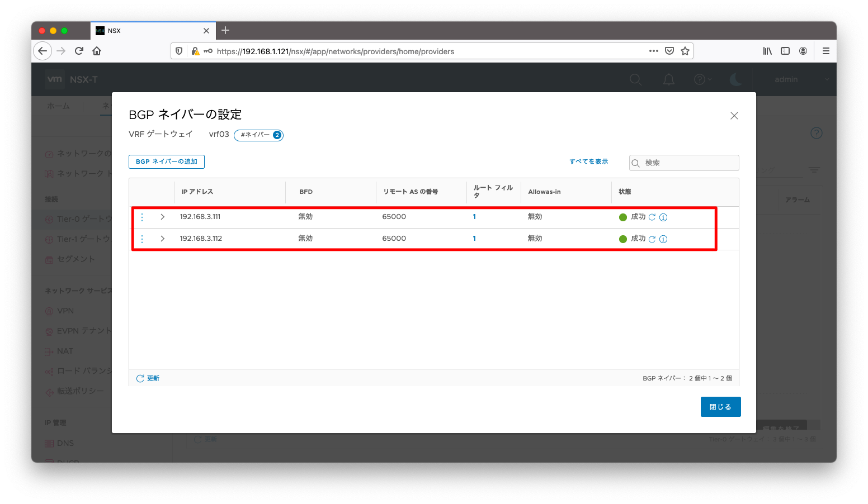The width and height of the screenshot is (868, 504).
Task: Reload the browser page
Action: (x=79, y=51)
